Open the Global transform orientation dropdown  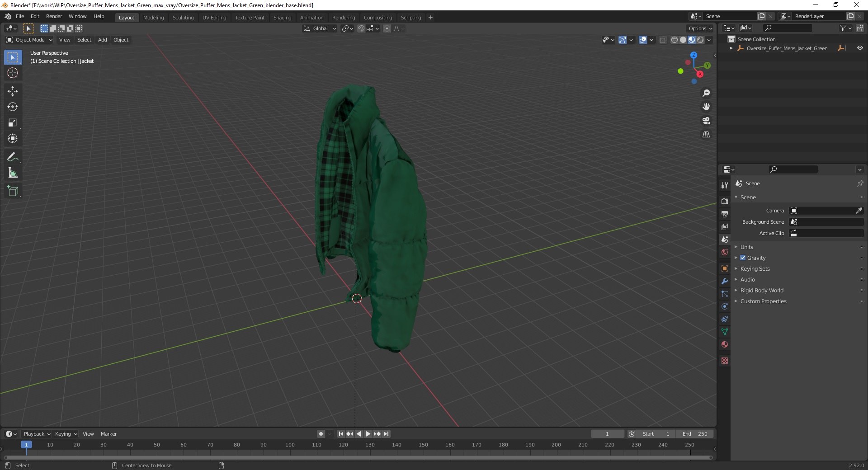tap(320, 28)
